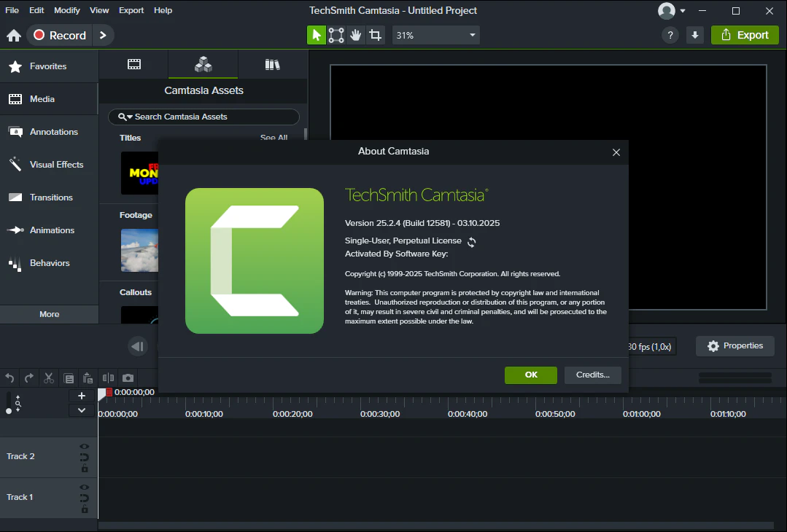Screen dimensions: 787x532
Task: Adjust the track height slider
Action: click(x=9, y=404)
